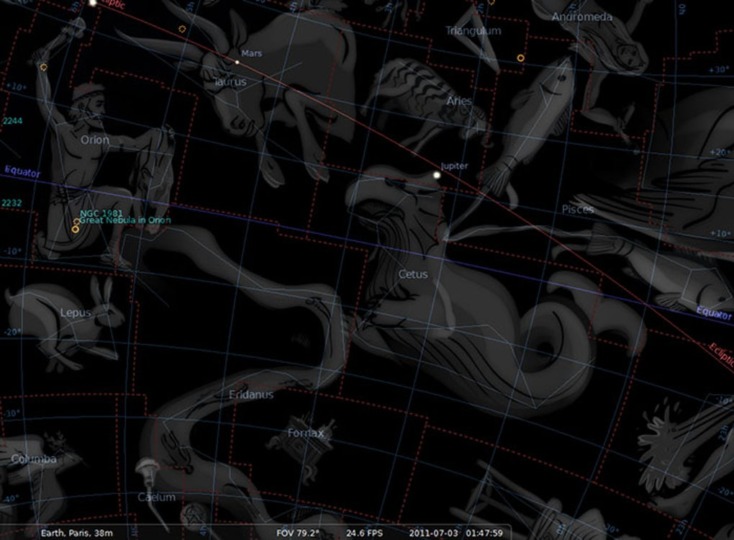The width and height of the screenshot is (734, 540).
Task: Click the Cetus constellation label
Action: pos(413,274)
